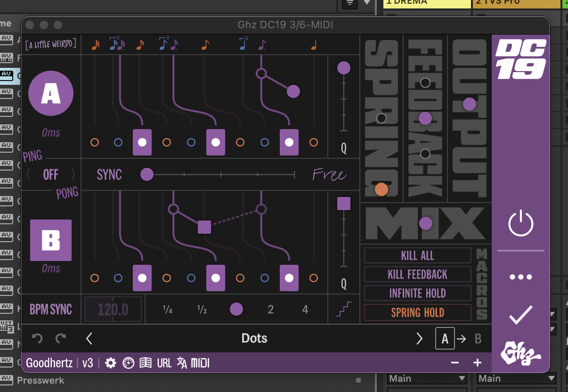568x392 pixels.
Task: Toggle the plugin power button
Action: 520,224
